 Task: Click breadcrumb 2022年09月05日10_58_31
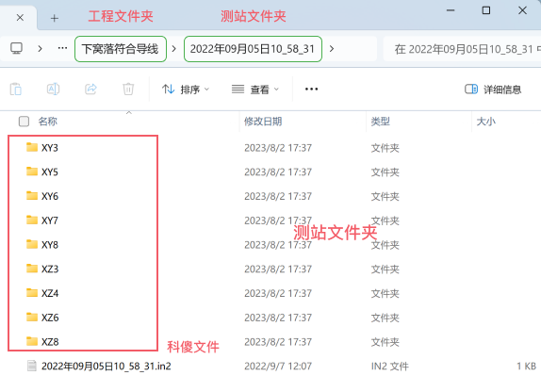(253, 49)
